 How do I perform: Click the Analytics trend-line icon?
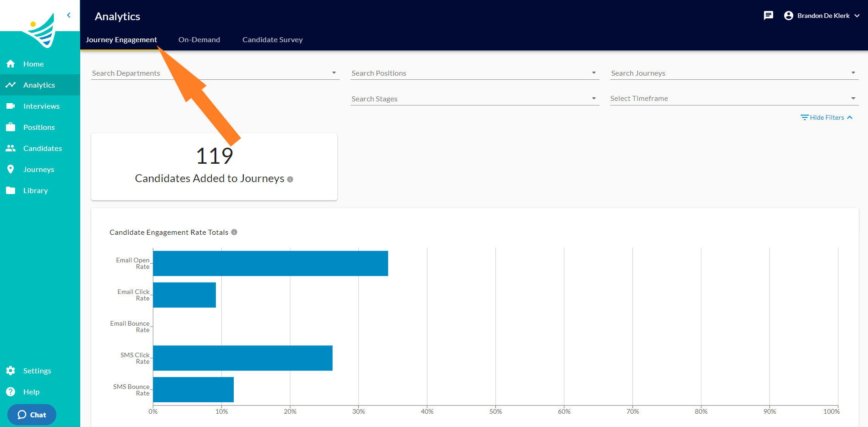click(x=11, y=85)
